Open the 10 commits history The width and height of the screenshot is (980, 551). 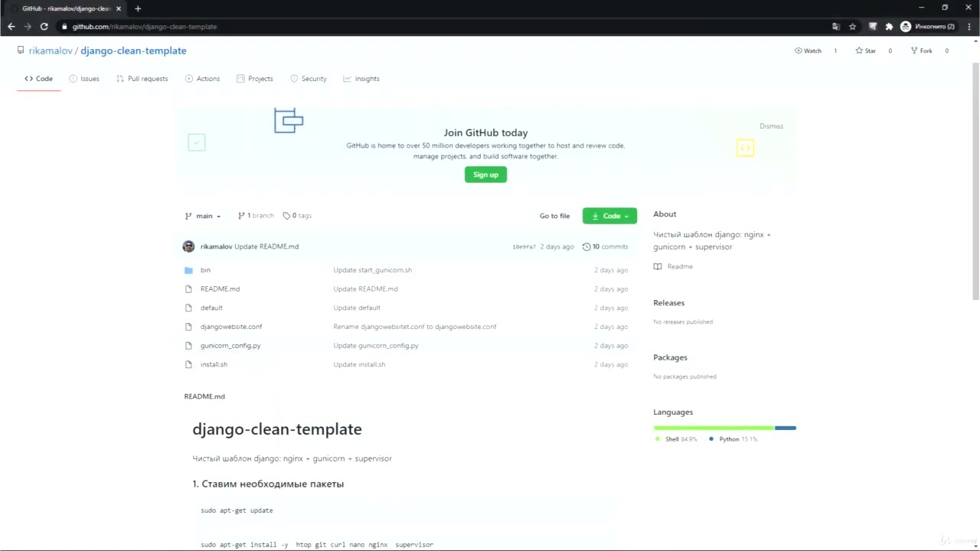point(605,246)
